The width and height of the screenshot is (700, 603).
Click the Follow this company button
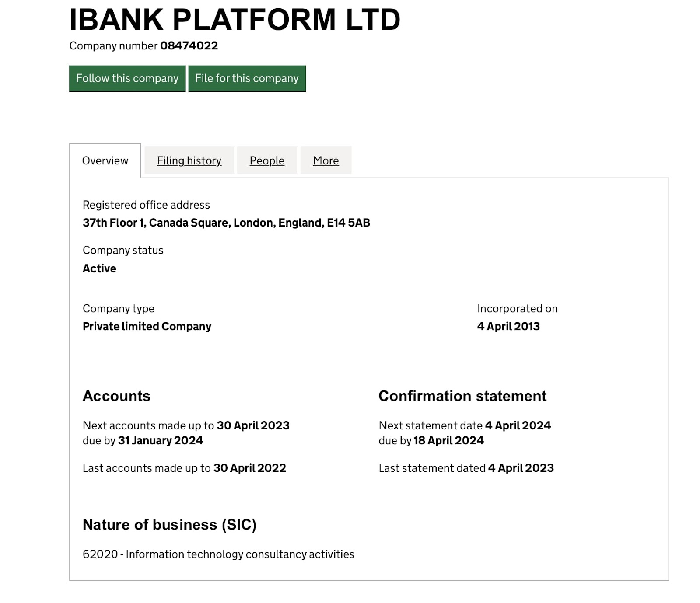point(127,78)
